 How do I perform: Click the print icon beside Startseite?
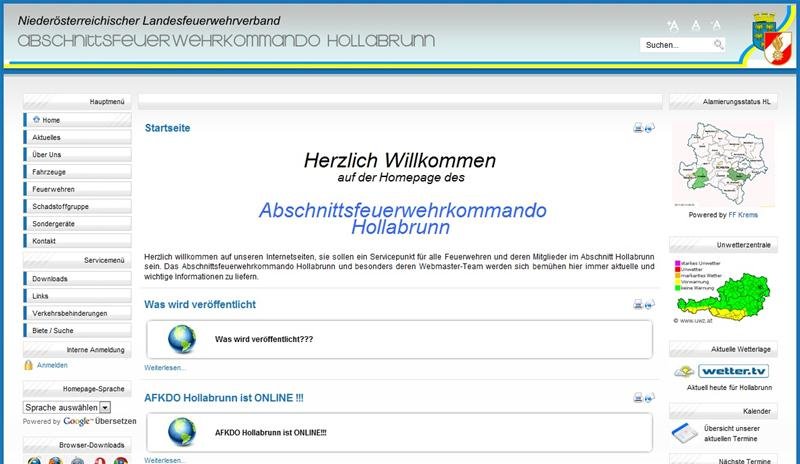click(x=637, y=128)
